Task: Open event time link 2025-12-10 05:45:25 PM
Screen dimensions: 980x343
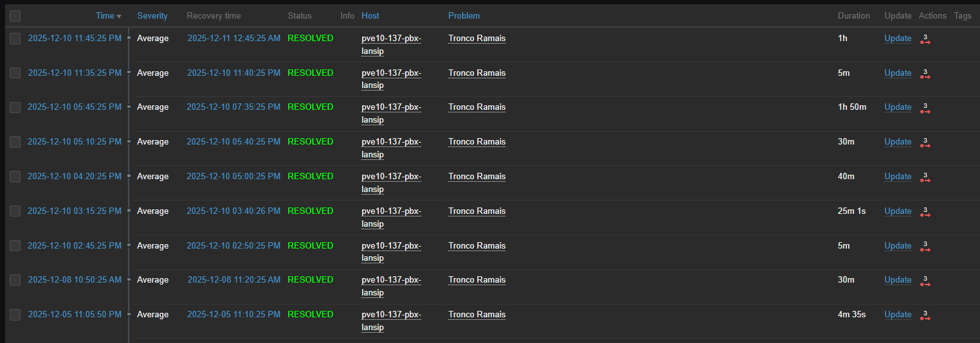Action: click(75, 107)
